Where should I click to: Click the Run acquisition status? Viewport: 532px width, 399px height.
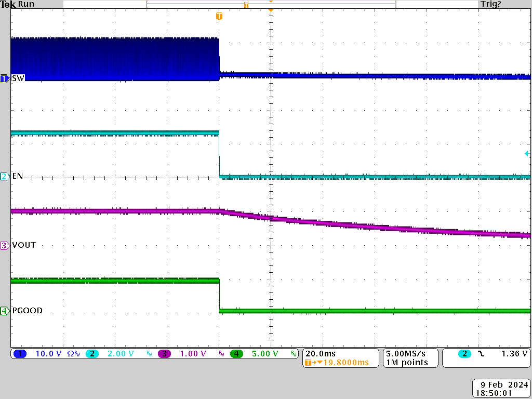(25, 4)
